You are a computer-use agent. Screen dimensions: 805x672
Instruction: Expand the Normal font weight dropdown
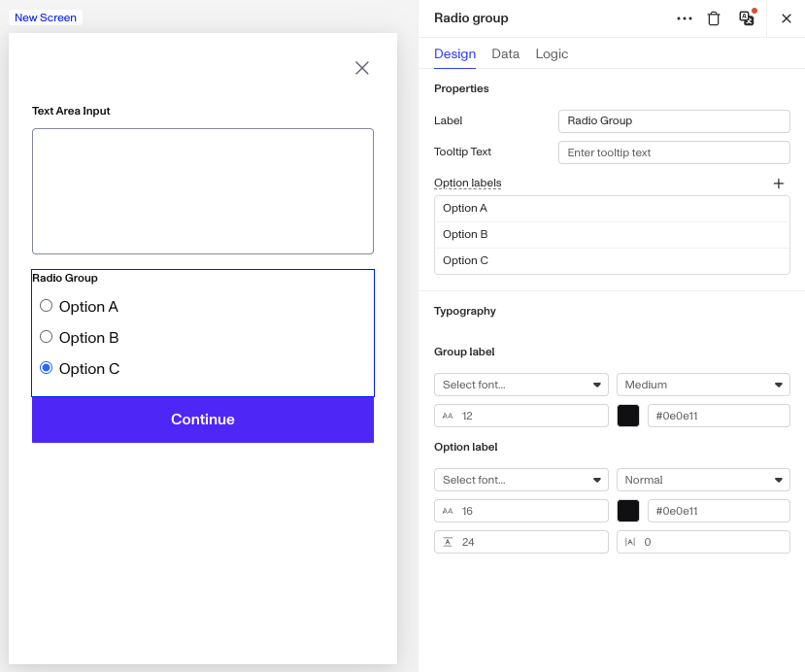[x=703, y=480]
